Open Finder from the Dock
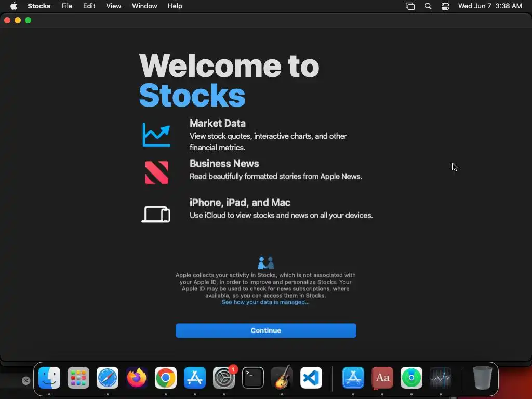Screen dimensions: 532x399 point(49,378)
